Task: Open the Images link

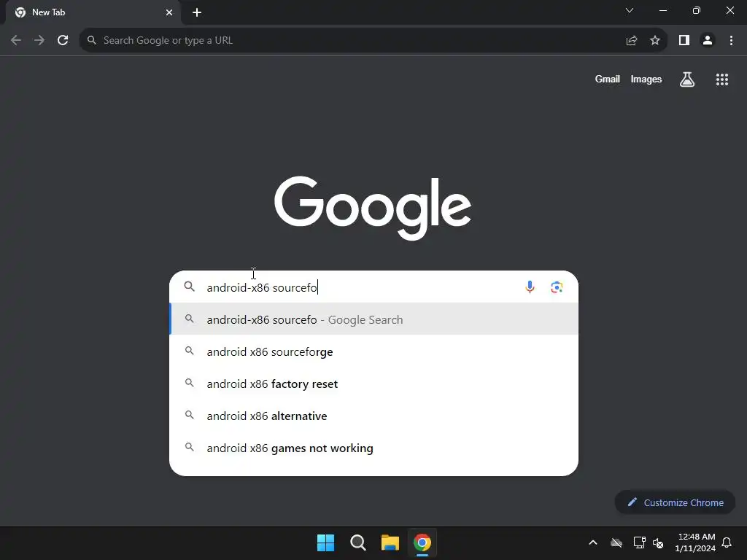Action: click(x=646, y=79)
